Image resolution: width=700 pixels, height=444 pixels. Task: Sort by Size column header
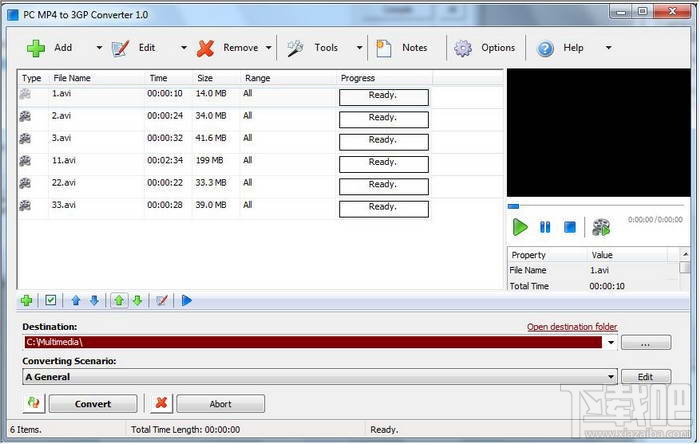tap(205, 78)
